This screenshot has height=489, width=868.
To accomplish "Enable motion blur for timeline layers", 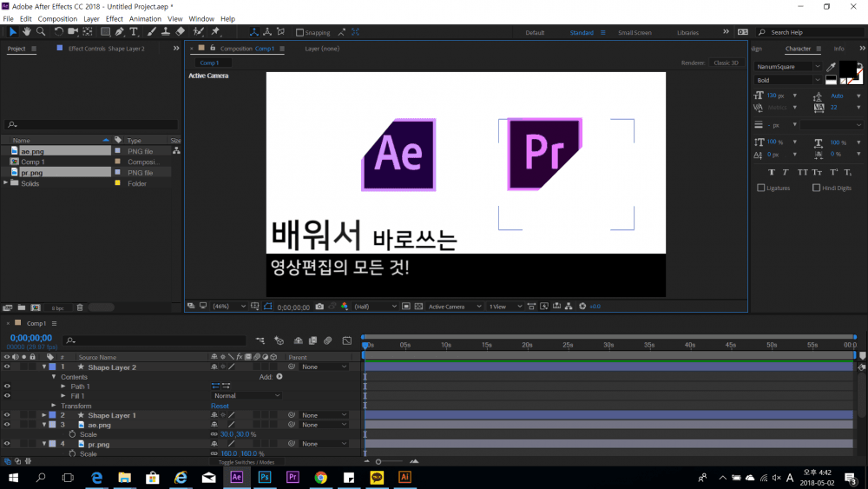I will pos(328,340).
